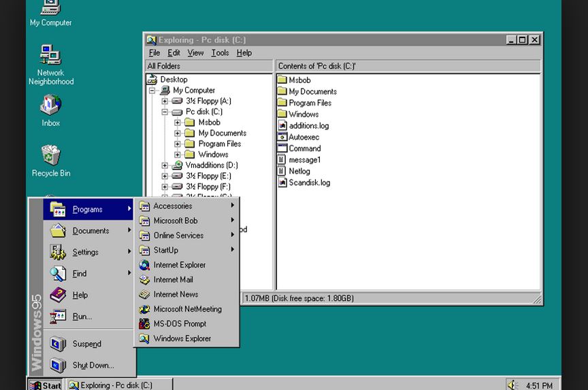Open the Recycle Bin icon
The width and height of the screenshot is (588, 390).
(x=50, y=157)
